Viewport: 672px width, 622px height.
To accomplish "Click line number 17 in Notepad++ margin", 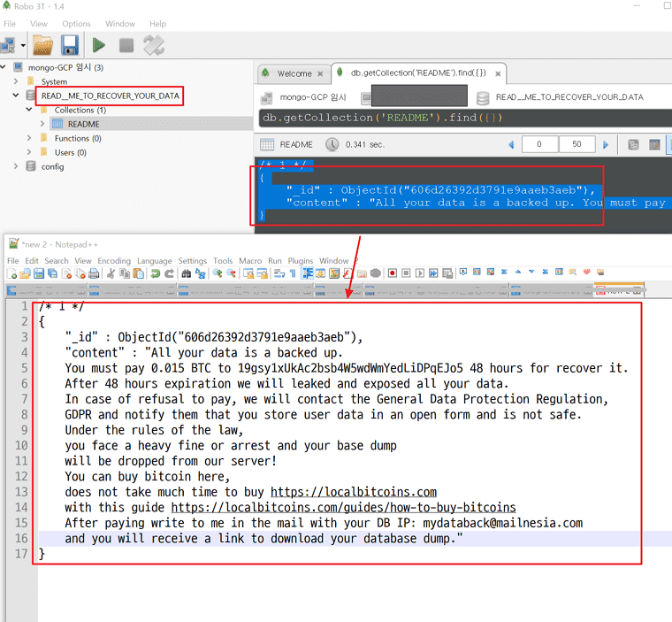I will [21, 554].
